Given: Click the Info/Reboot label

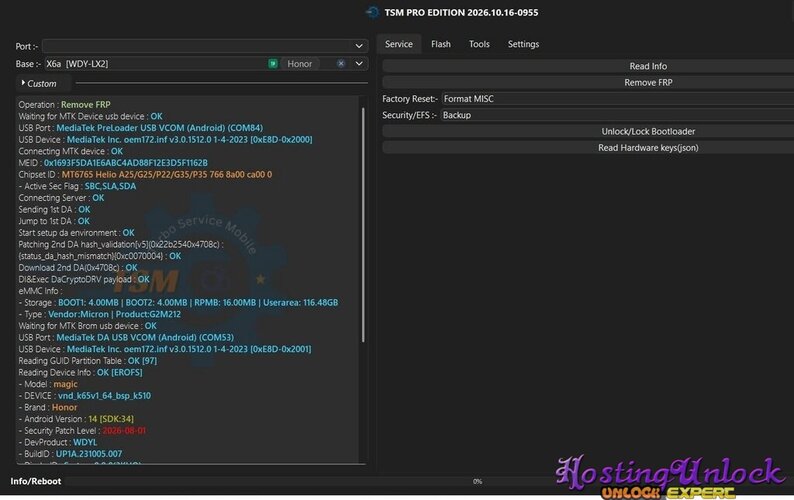Looking at the screenshot, I should (x=35, y=481).
